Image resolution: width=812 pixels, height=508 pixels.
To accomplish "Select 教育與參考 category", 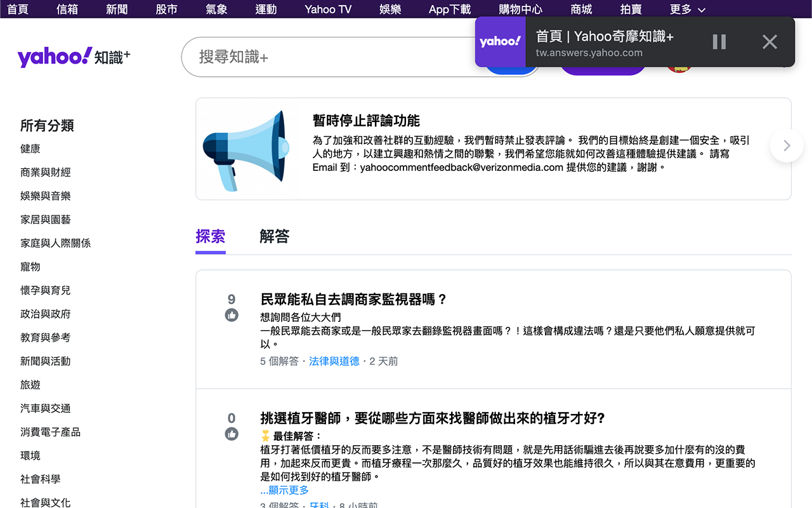I will pyautogui.click(x=46, y=337).
